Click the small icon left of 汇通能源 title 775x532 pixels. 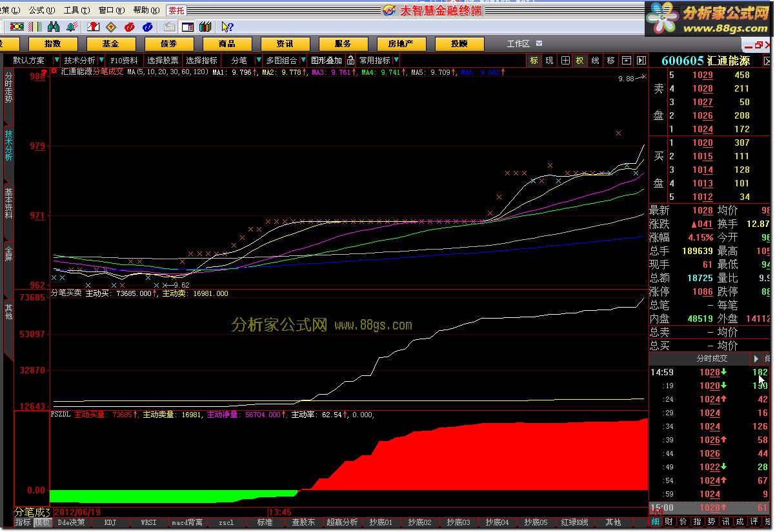54,71
